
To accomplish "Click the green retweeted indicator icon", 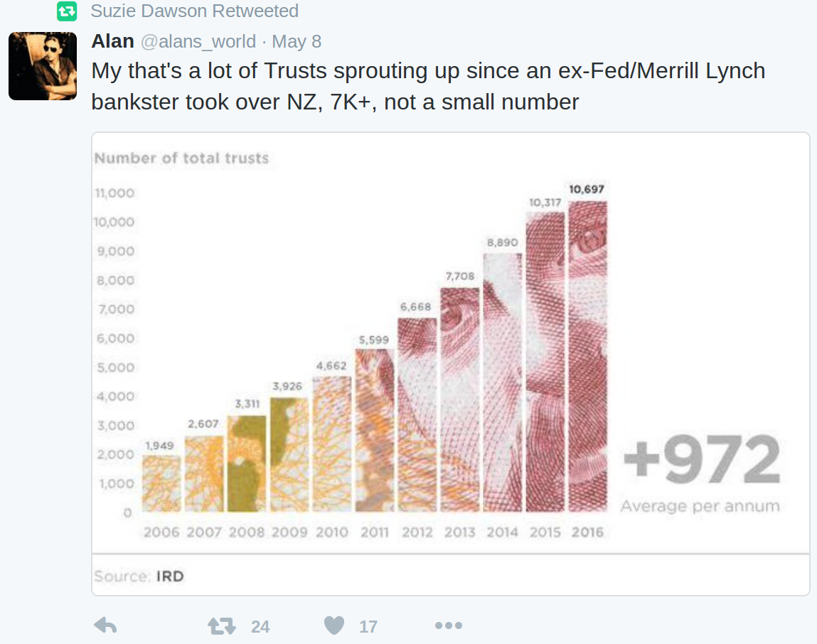I will [x=67, y=11].
